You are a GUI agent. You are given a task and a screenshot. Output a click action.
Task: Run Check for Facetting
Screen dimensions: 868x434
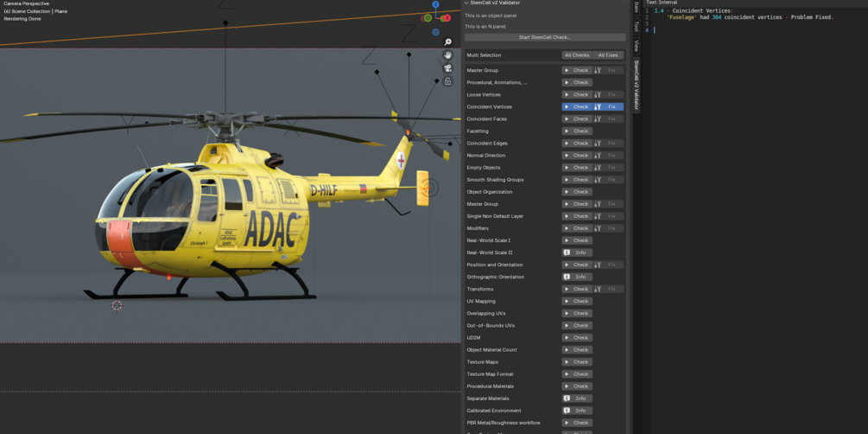pyautogui.click(x=577, y=131)
